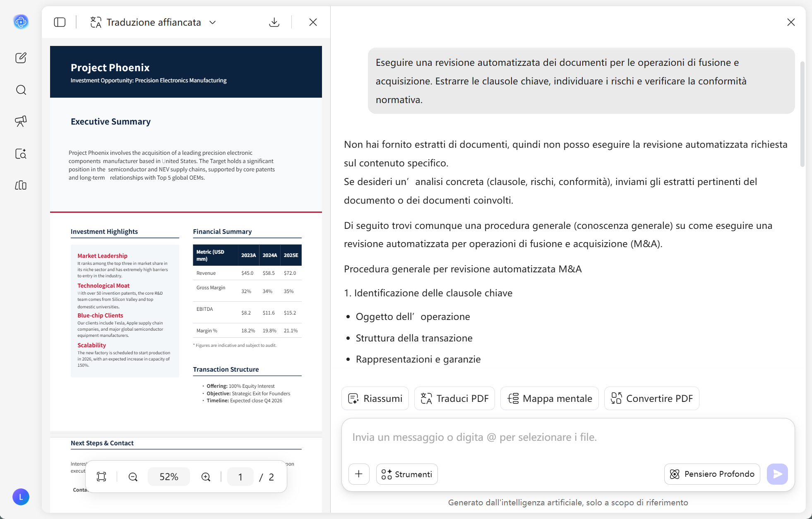Zoom out of the PDF preview

point(133,477)
